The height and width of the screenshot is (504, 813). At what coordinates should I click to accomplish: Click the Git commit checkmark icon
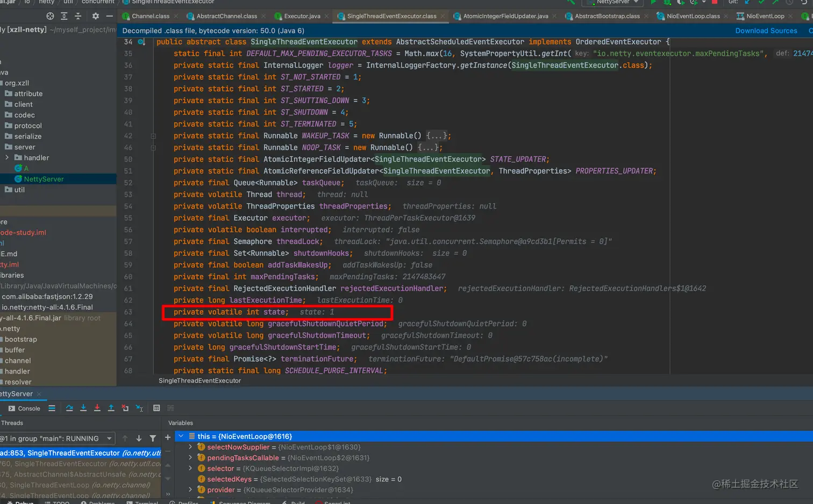click(761, 2)
